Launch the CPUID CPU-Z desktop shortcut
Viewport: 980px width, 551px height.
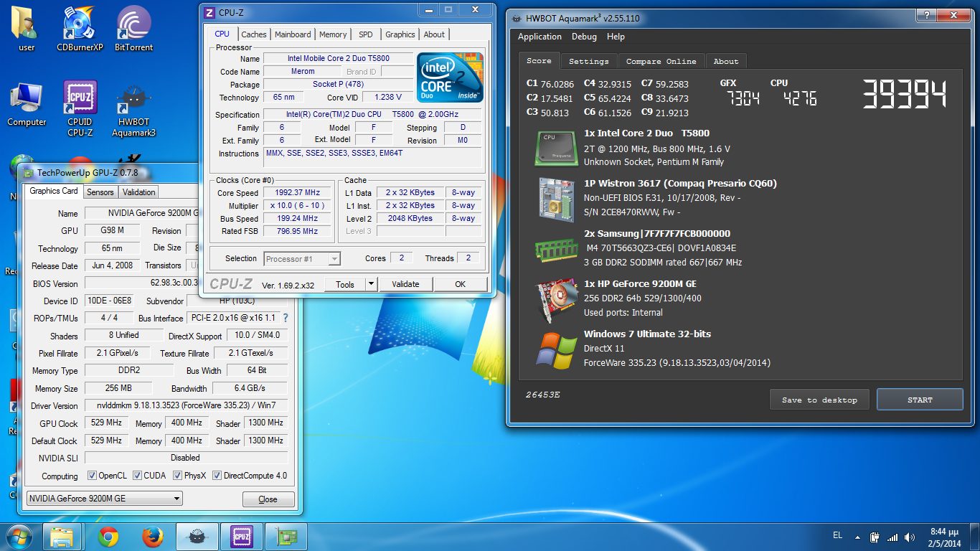80,109
